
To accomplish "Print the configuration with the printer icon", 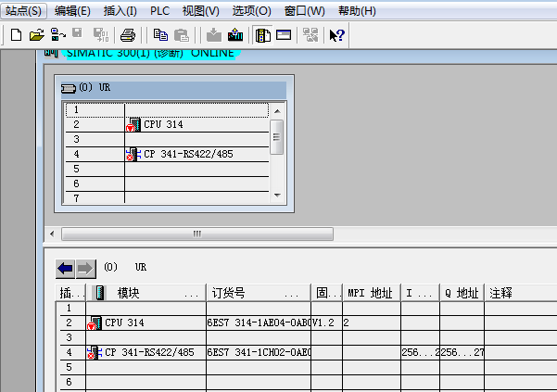I will pyautogui.click(x=128, y=35).
